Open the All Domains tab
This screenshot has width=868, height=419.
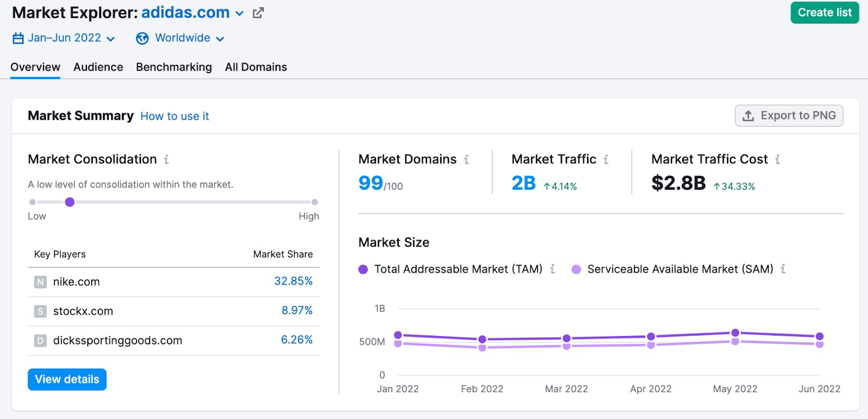256,67
